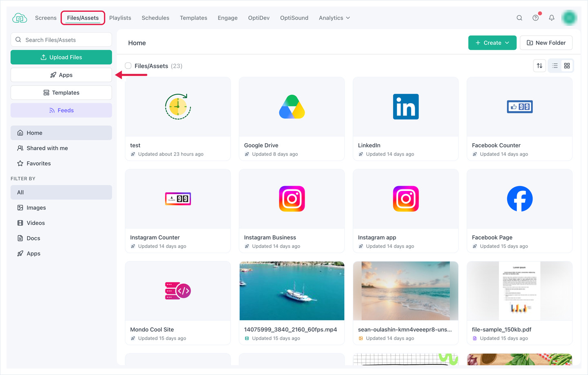Open the boat video thumbnail

292,291
